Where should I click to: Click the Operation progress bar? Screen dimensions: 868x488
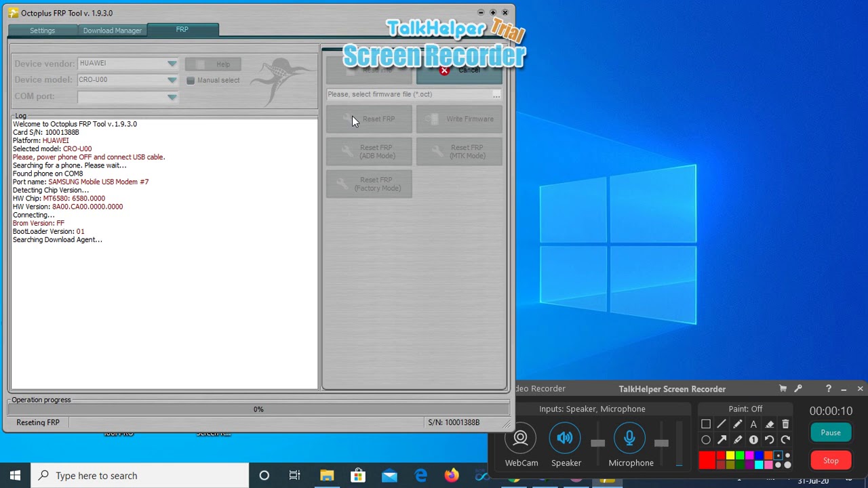(x=258, y=409)
